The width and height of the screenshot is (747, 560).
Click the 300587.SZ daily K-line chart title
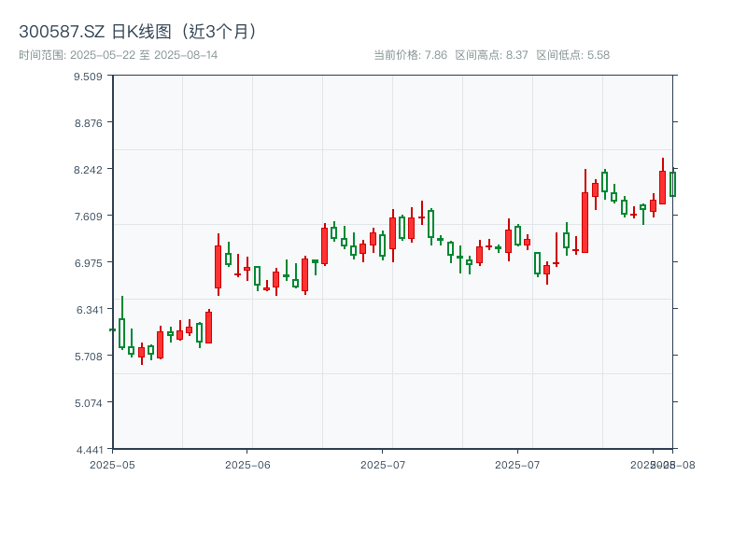click(138, 31)
